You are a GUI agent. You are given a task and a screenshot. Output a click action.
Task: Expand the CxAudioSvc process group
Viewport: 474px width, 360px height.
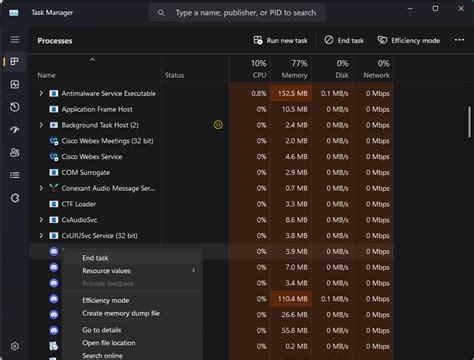pyautogui.click(x=41, y=220)
